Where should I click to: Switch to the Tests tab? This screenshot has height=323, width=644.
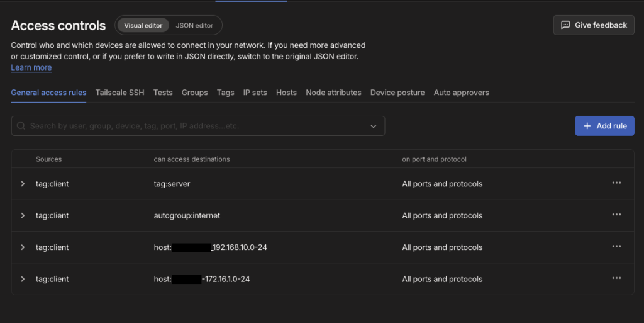pos(163,93)
